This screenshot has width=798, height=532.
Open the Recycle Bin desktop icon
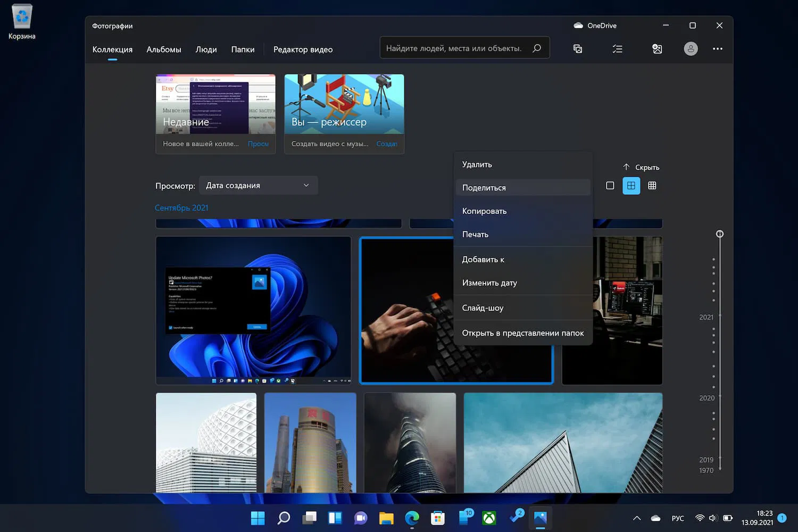point(22,22)
